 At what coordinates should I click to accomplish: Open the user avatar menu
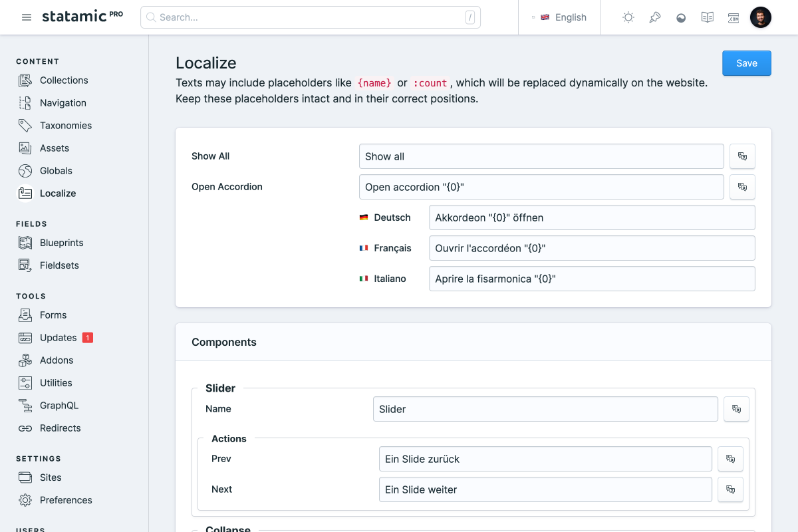coord(760,17)
